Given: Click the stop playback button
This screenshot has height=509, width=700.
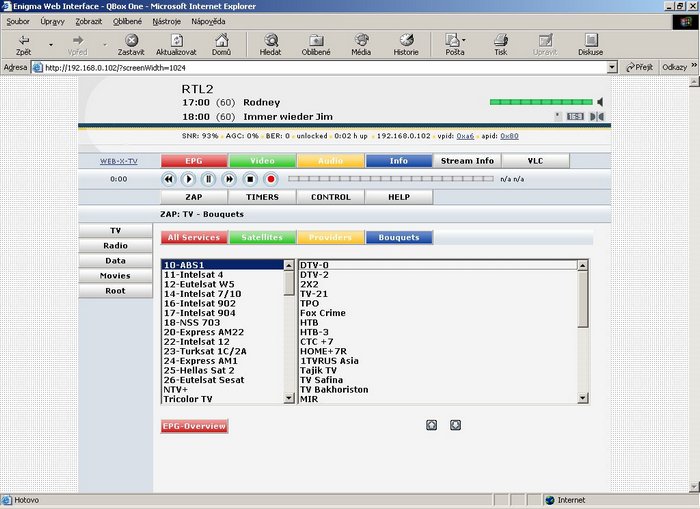Looking at the screenshot, I should (250, 179).
